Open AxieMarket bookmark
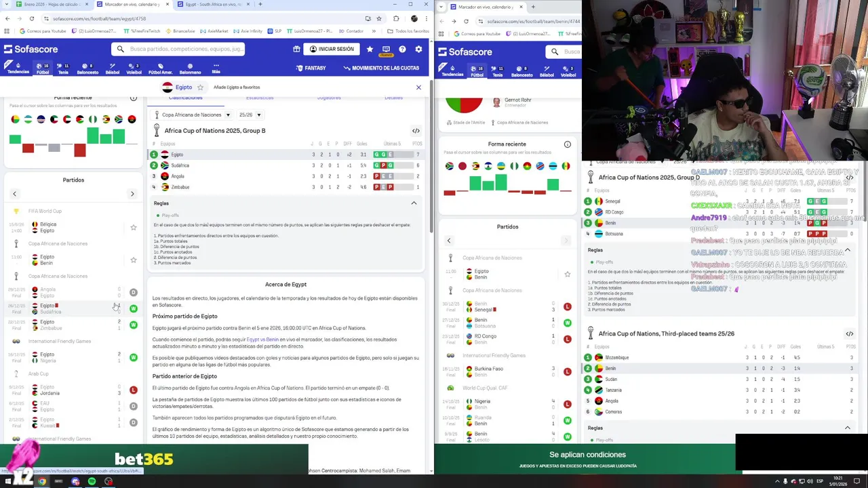This screenshot has height=488, width=868. tap(214, 31)
